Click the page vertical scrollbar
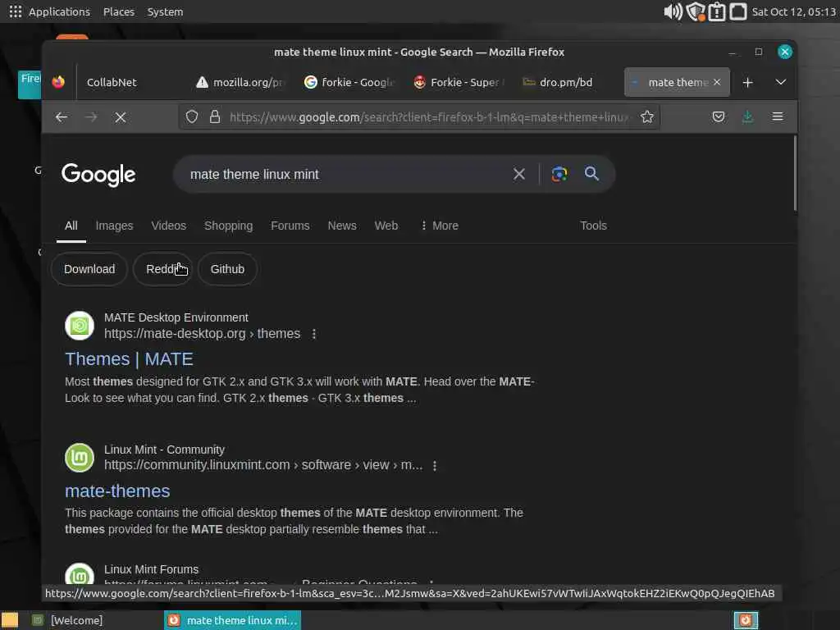 pos(795,173)
